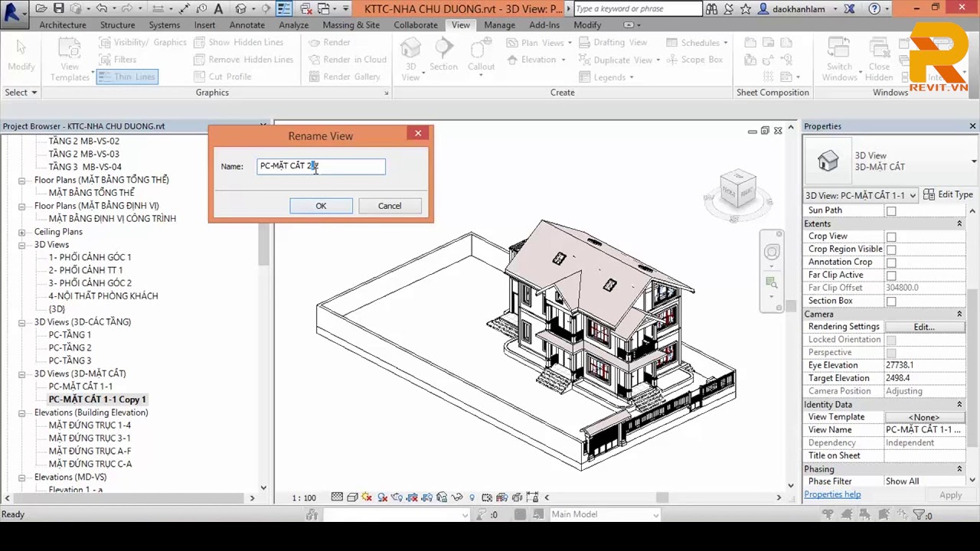This screenshot has width=980, height=551.
Task: Expand the Ceiling Plans tree node
Action: (x=22, y=232)
